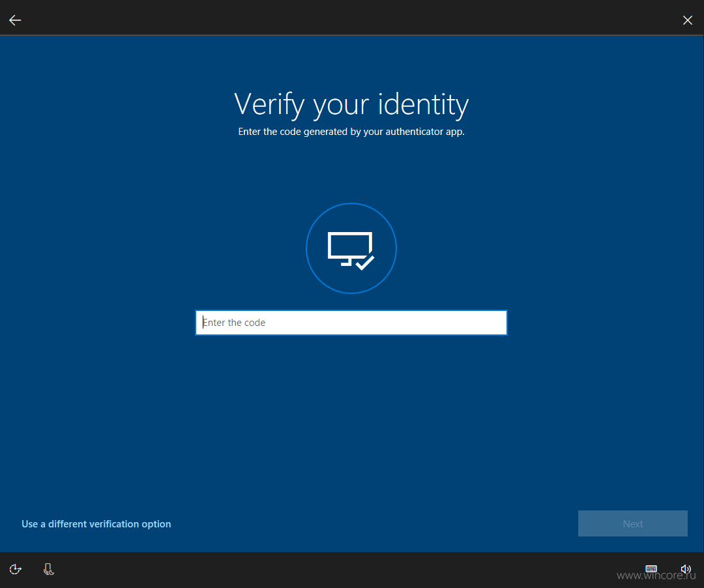Click the volume speaker icon
Image resolution: width=704 pixels, height=588 pixels.
click(x=686, y=568)
